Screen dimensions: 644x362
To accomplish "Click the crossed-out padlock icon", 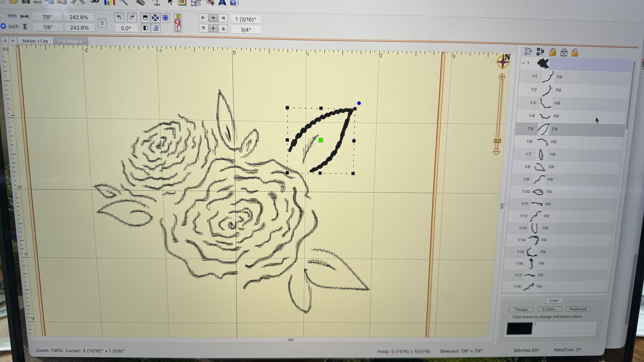I will [564, 53].
